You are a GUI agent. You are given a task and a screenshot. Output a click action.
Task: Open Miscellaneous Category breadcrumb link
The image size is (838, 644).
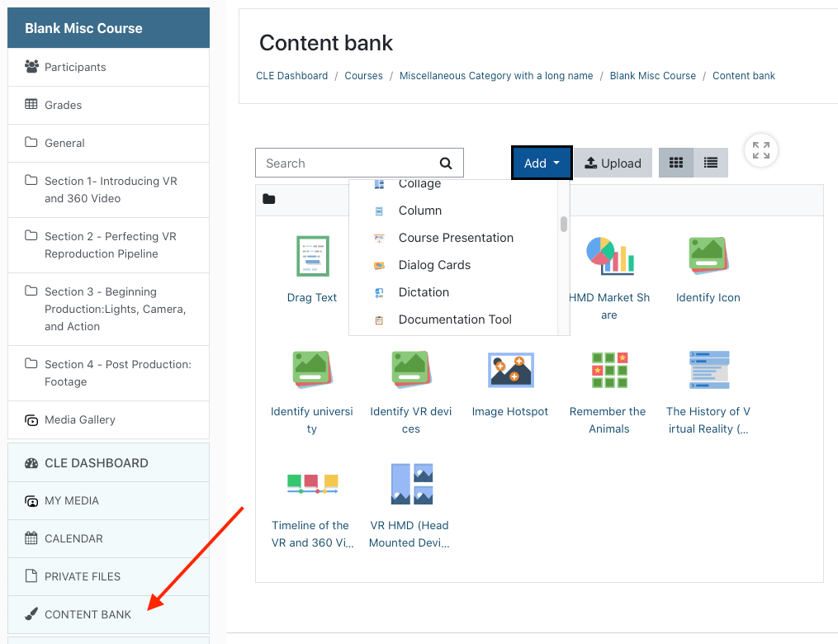[496, 76]
